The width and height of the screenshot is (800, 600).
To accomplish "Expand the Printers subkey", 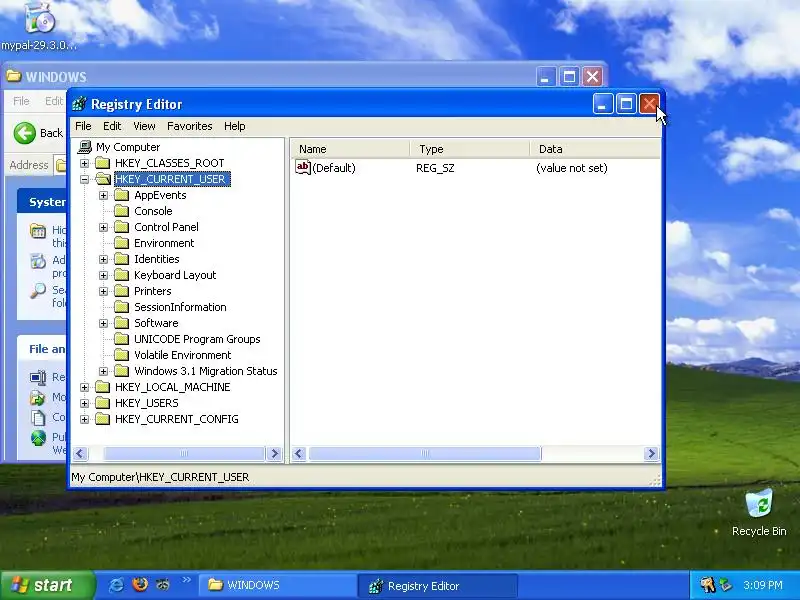I will 103,291.
